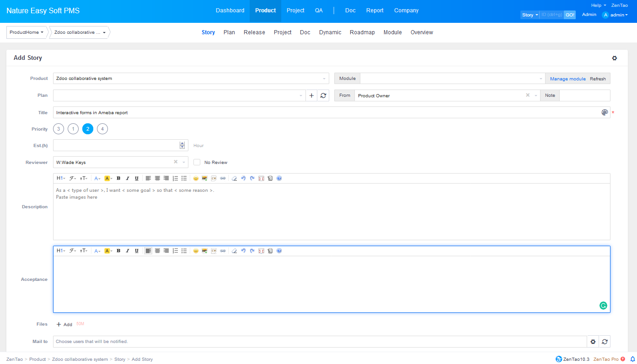Click Bold in the Description editor toolbar
The image size is (637, 364).
pyautogui.click(x=118, y=178)
